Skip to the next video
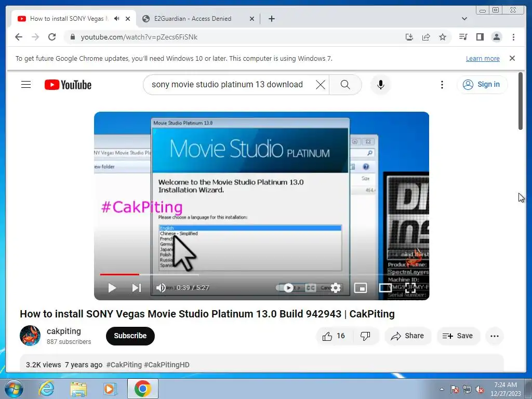The width and height of the screenshot is (532, 399). pos(137,288)
